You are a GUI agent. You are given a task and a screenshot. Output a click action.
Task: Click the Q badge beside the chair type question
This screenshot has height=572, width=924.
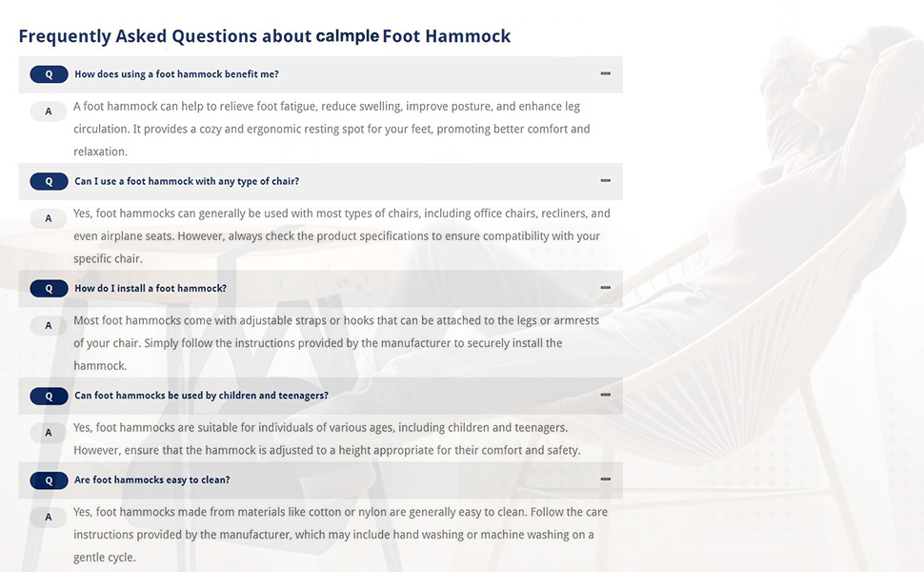49,182
